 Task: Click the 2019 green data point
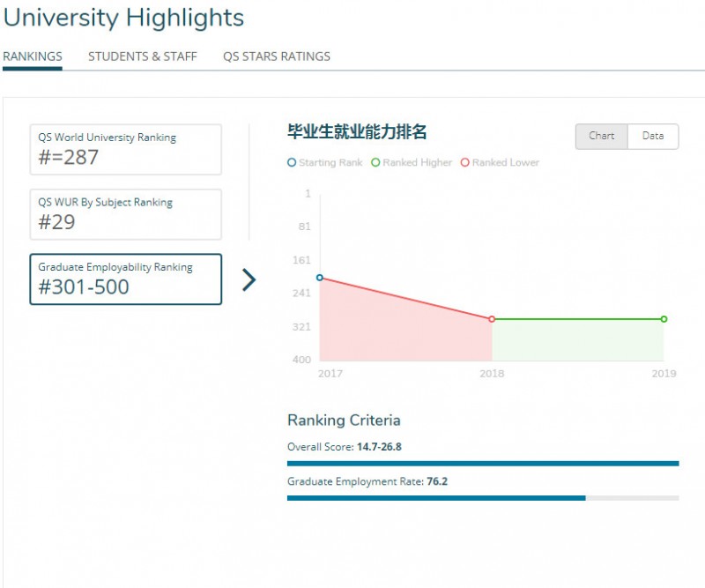click(664, 319)
